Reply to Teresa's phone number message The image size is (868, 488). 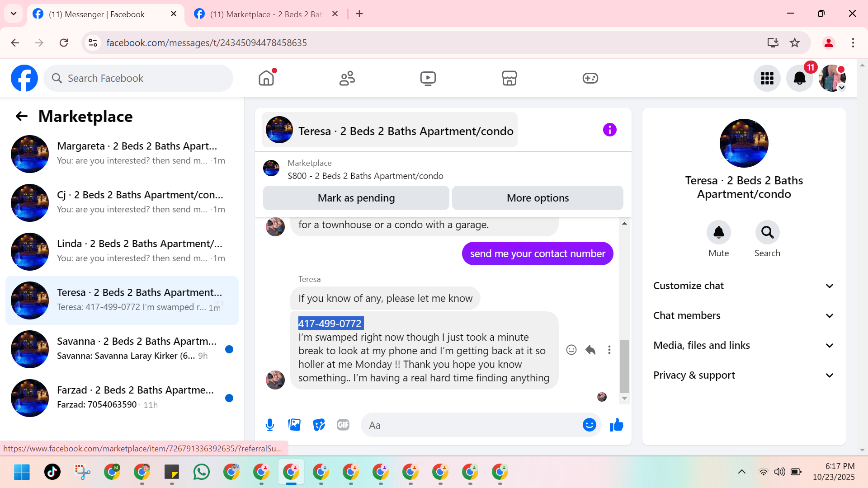[590, 350]
